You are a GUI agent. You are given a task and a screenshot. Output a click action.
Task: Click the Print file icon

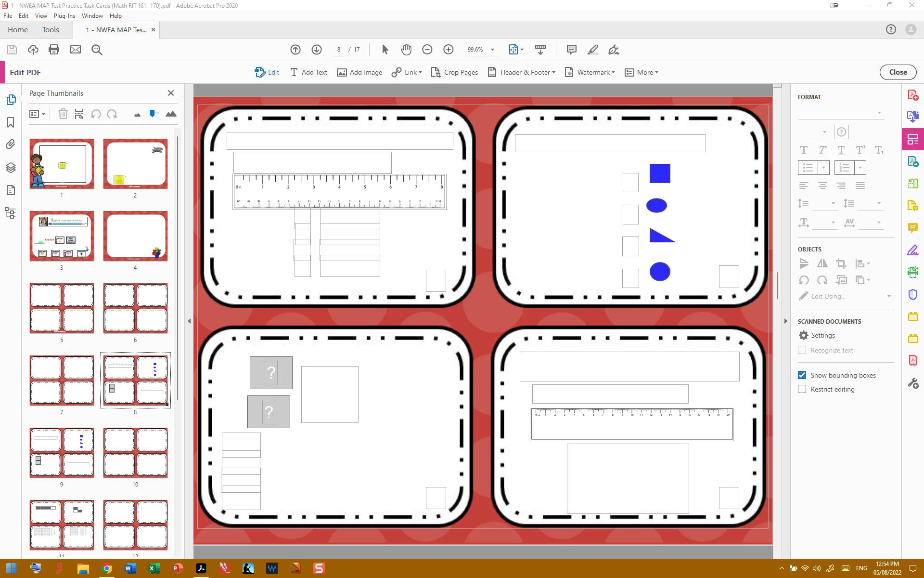click(54, 50)
